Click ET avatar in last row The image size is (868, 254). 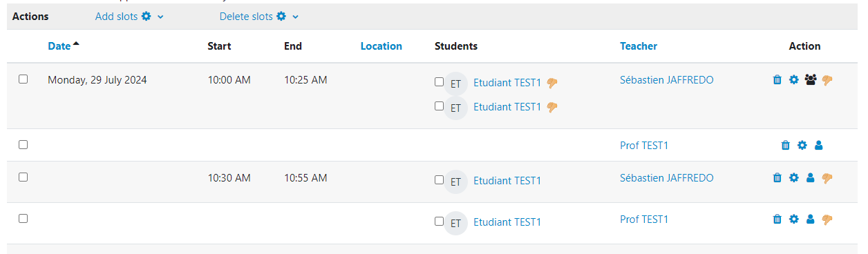pyautogui.click(x=455, y=223)
